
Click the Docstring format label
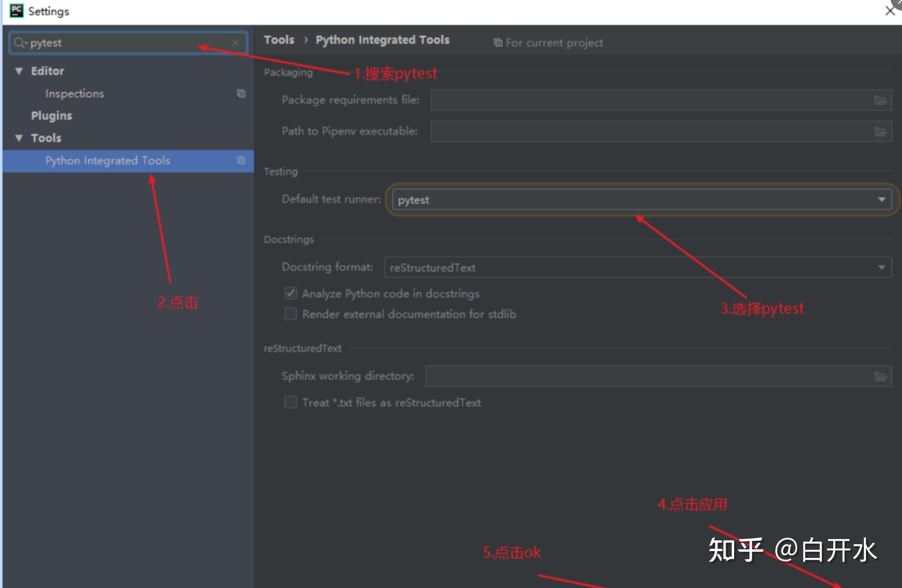point(327,267)
